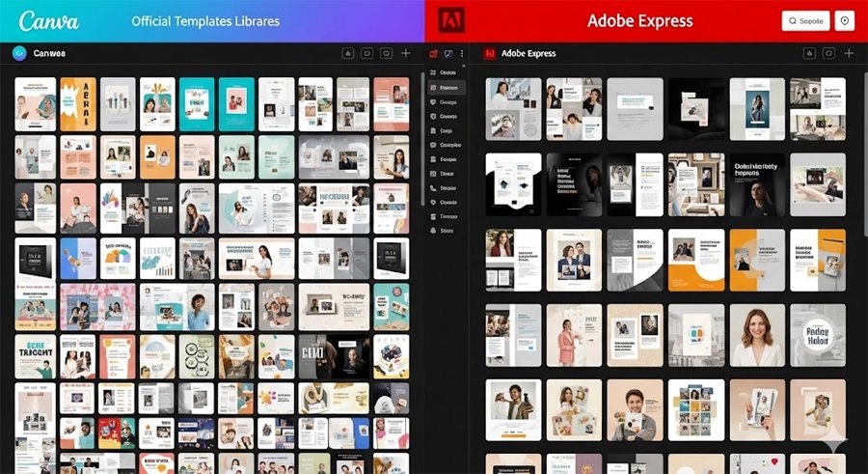
Task: Open the photo grid collage template in Adobe Express
Action: tap(696, 409)
